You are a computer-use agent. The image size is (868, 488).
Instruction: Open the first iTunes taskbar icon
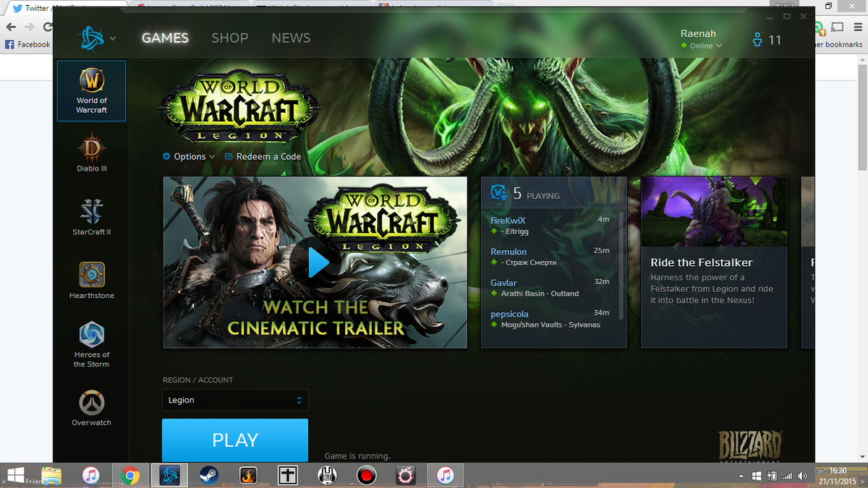90,476
